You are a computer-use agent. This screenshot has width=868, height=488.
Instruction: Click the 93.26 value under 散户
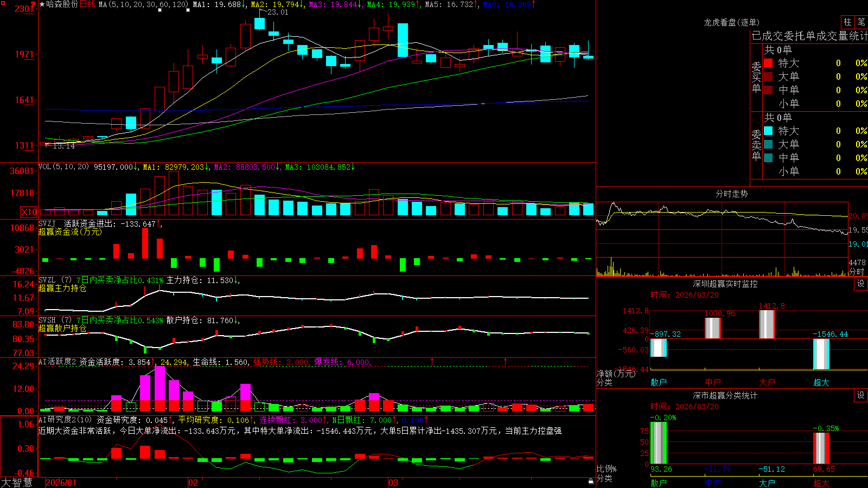(x=661, y=469)
